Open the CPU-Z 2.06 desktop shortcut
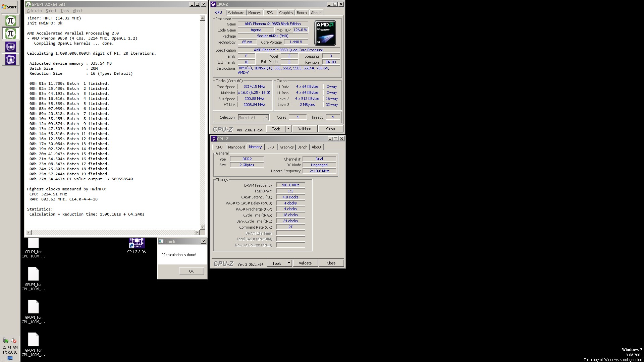The image size is (644, 362). 137,246
